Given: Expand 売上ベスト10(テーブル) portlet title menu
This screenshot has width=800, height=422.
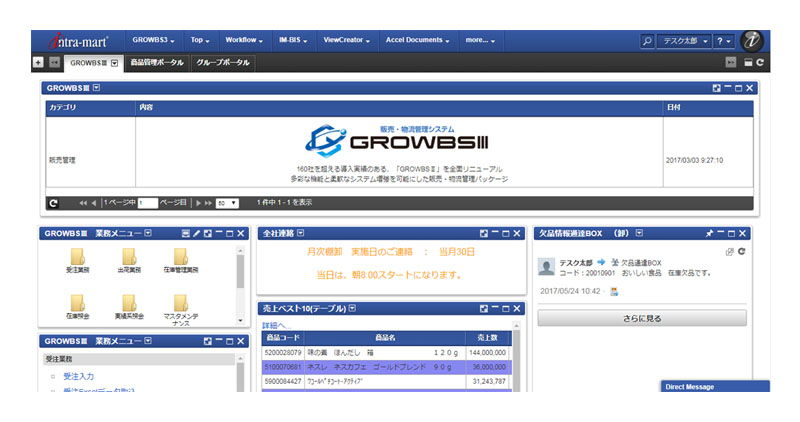Looking at the screenshot, I should (x=352, y=308).
